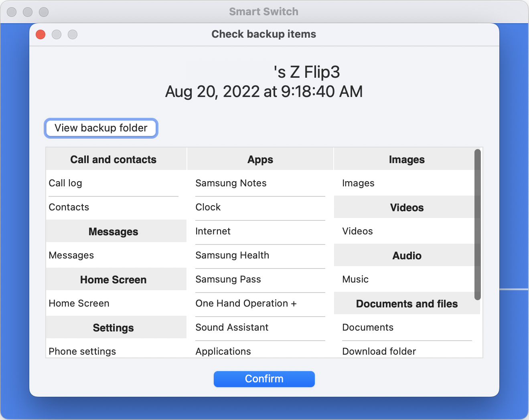The height and width of the screenshot is (420, 529).
Task: Select the Samsung Pass entry
Action: click(260, 279)
